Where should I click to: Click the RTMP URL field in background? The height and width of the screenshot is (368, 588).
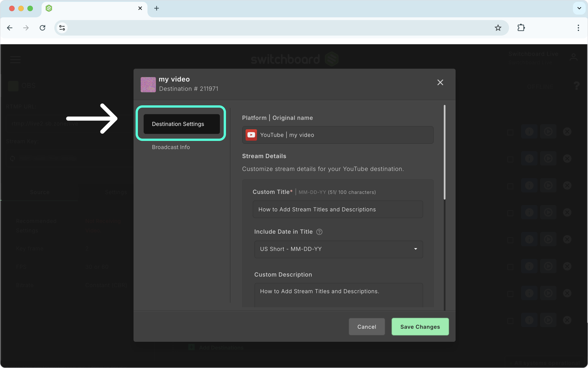click(x=70, y=124)
